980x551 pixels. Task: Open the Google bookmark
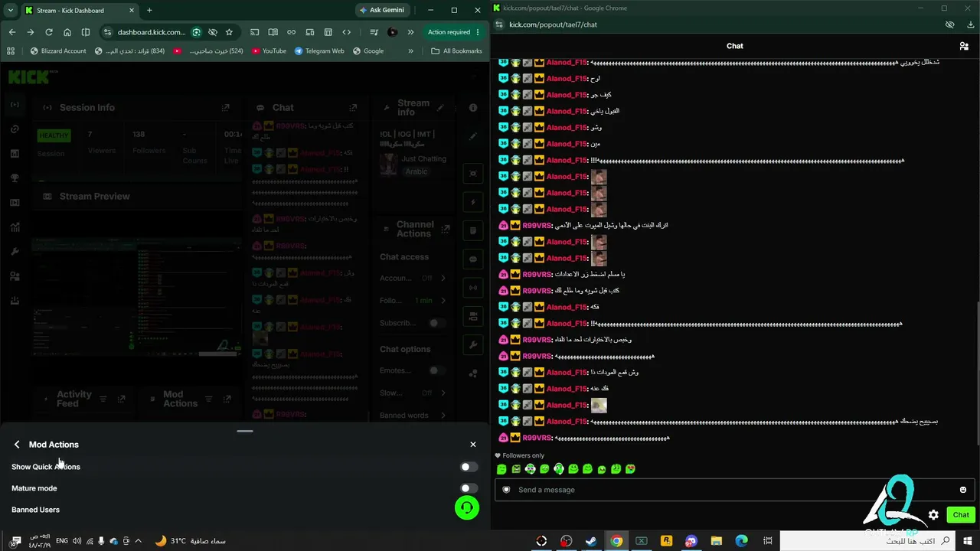[367, 51]
